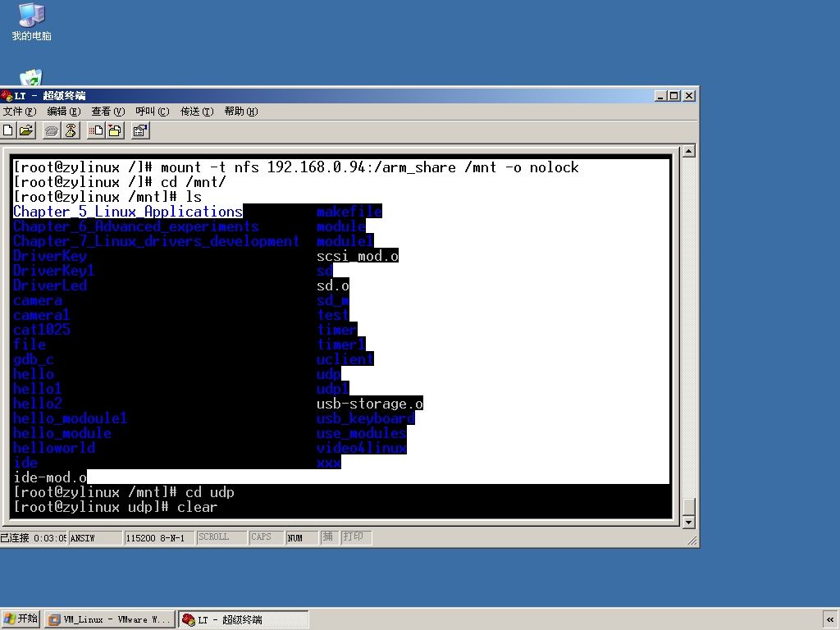
Task: Open the 传送(T) menu
Action: 197,112
